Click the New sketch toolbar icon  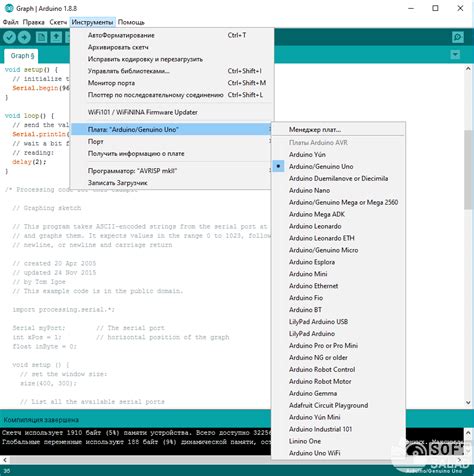pos(41,37)
